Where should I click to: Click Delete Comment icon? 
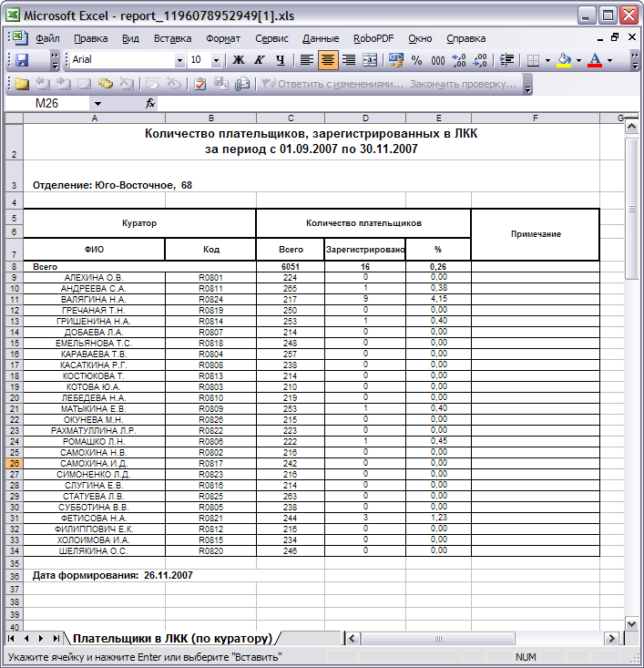[x=127, y=84]
